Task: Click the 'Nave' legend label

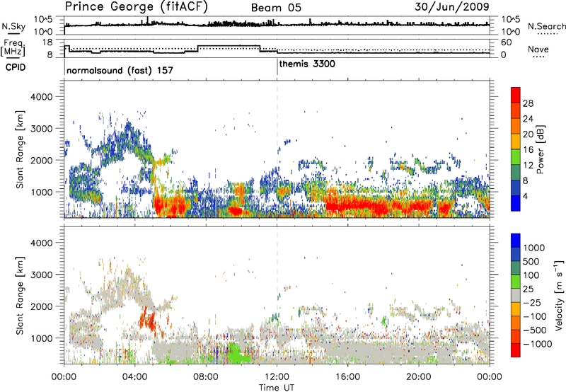Action: pyautogui.click(x=538, y=49)
